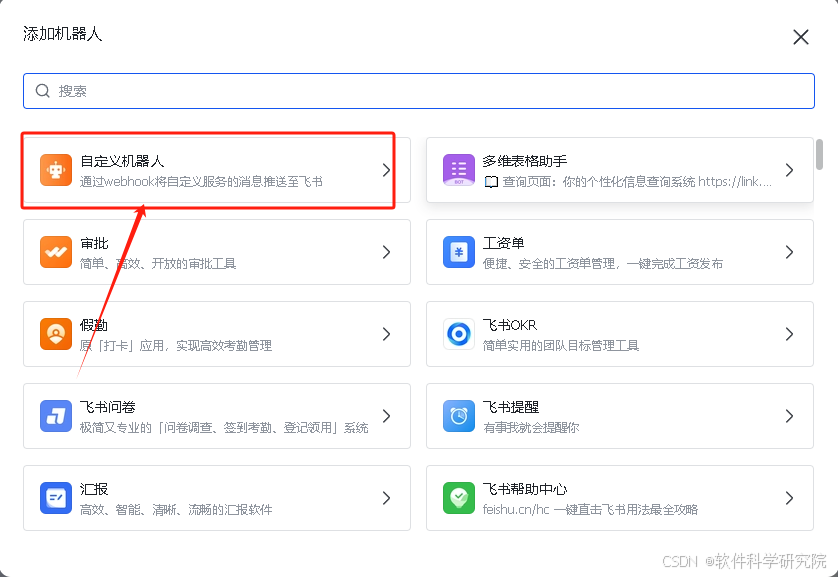This screenshot has width=838, height=577.
Task: Click the 飞书帮助中心 green icon
Action: [459, 498]
